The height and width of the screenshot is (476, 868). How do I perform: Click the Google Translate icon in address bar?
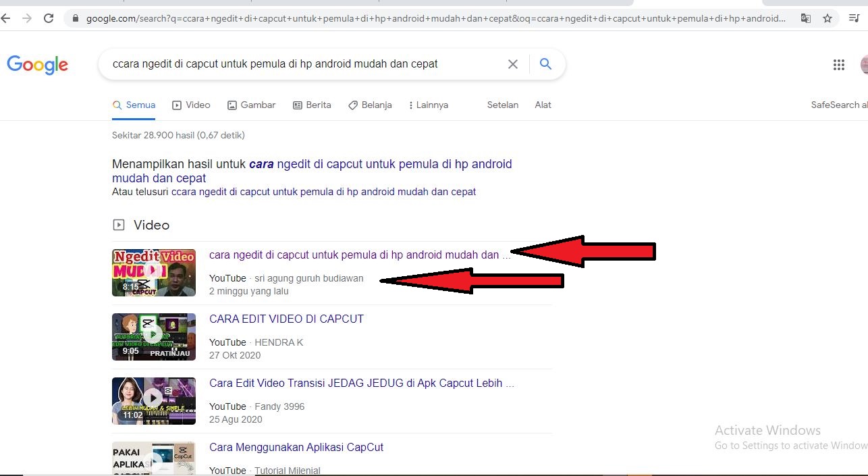806,19
